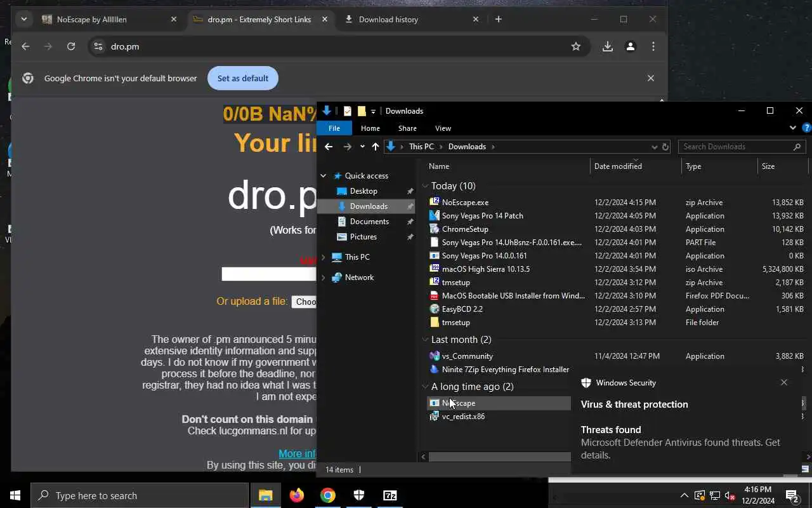
Task: Go back in Chrome
Action: tap(25, 46)
